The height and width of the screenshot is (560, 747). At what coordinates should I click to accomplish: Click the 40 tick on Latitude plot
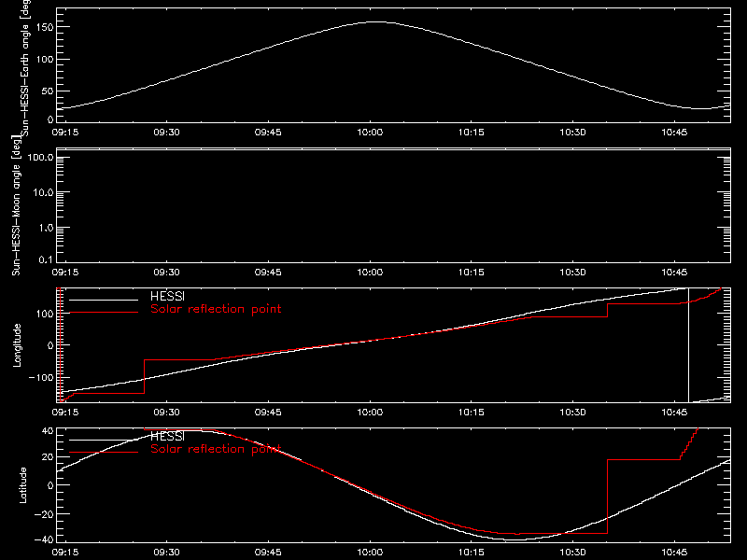pyautogui.click(x=48, y=431)
